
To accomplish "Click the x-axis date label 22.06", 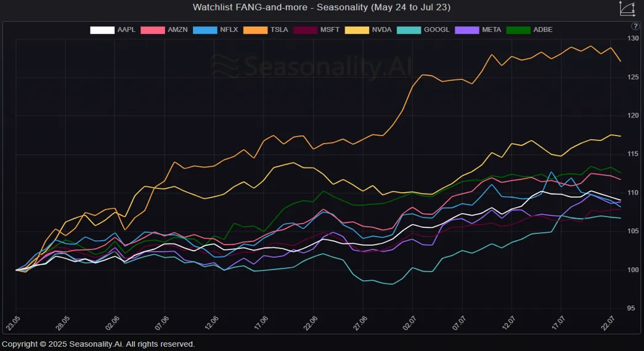I will click(x=310, y=323).
